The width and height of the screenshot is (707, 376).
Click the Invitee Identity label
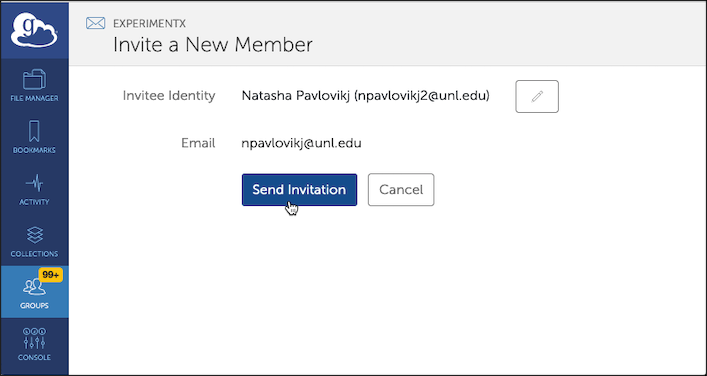(169, 96)
